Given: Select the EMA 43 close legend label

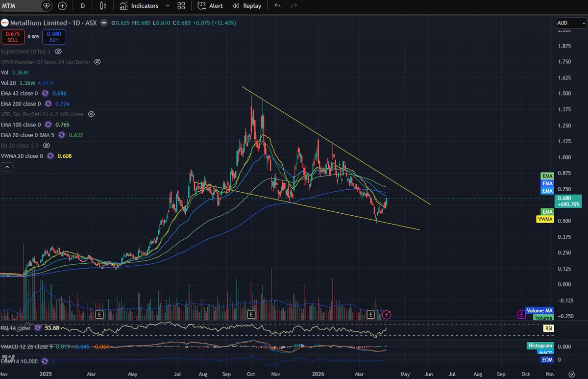Looking at the screenshot, I should click(20, 93).
